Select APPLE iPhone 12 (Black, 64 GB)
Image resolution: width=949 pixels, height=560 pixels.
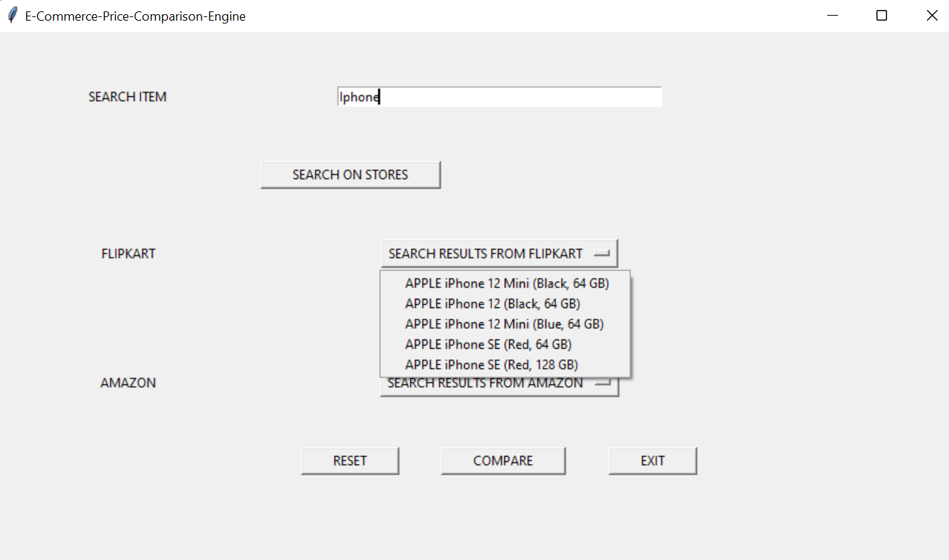pyautogui.click(x=505, y=304)
